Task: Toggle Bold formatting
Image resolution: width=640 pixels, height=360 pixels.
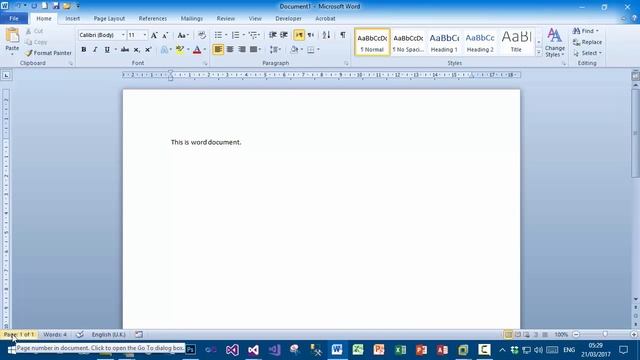Action: pyautogui.click(x=84, y=50)
